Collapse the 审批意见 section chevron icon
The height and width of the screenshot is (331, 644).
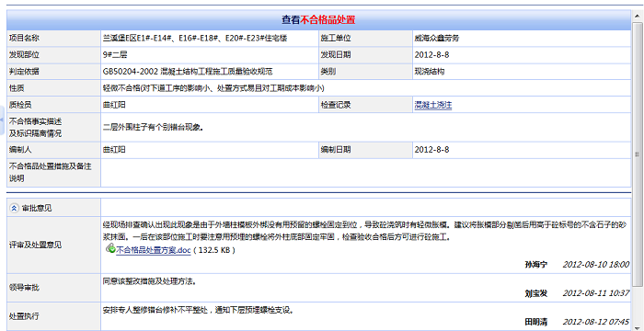(14, 208)
